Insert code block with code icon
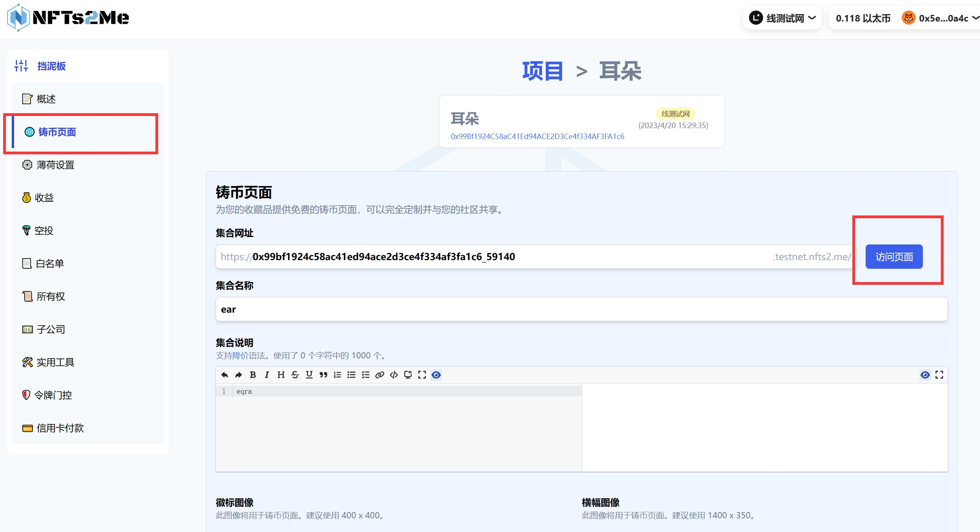The height and width of the screenshot is (532, 980). [x=393, y=375]
